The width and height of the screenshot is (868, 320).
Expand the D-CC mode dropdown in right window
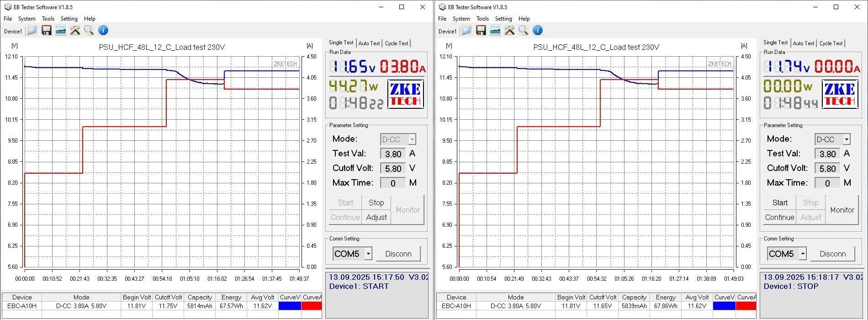tap(847, 139)
